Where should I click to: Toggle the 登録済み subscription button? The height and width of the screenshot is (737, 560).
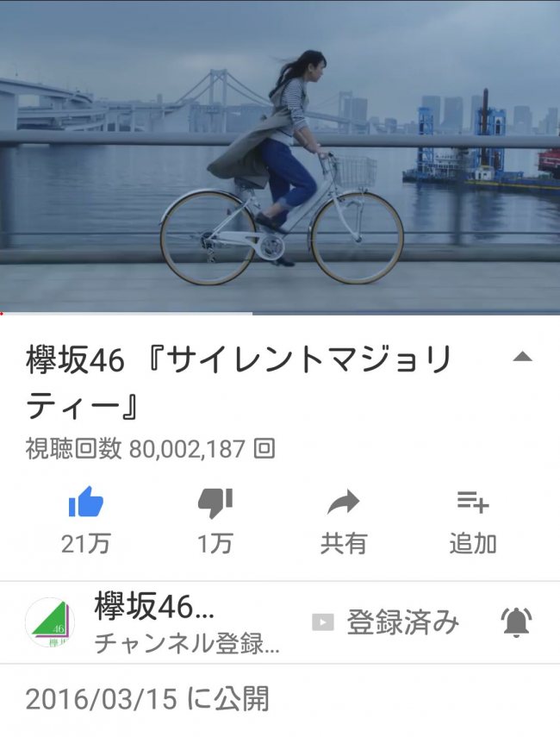pos(385,621)
